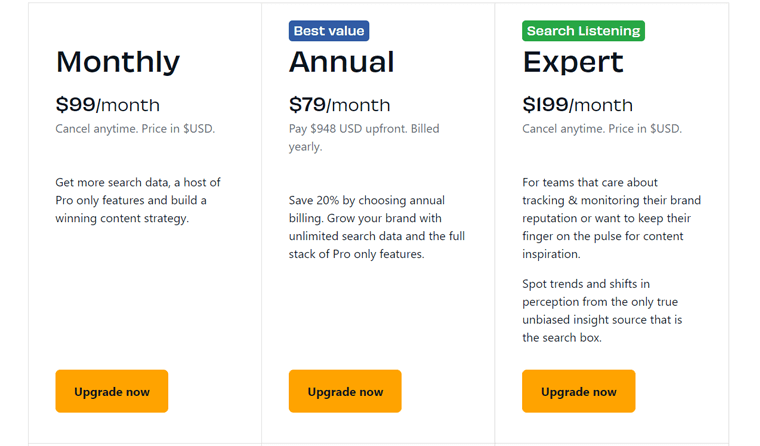Click 'stack of Pro only features' line
Screen dimensions: 760x446
[356, 255]
